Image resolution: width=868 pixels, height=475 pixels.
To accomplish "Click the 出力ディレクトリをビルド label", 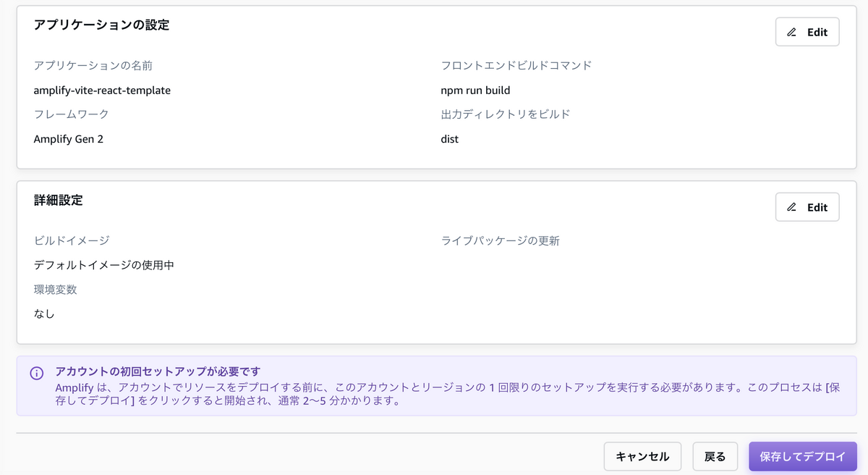I will coord(506,114).
